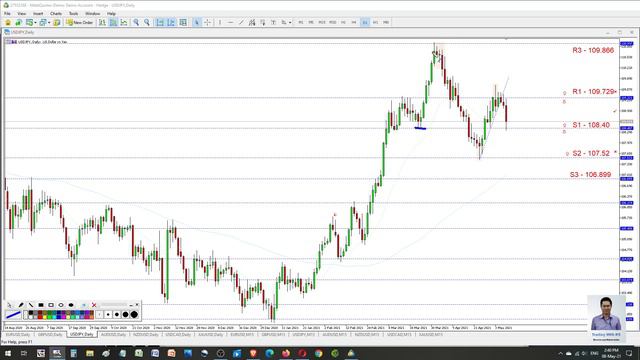Click the first yellow icon in toolbar
The image size is (640, 360).
(x=8, y=22)
